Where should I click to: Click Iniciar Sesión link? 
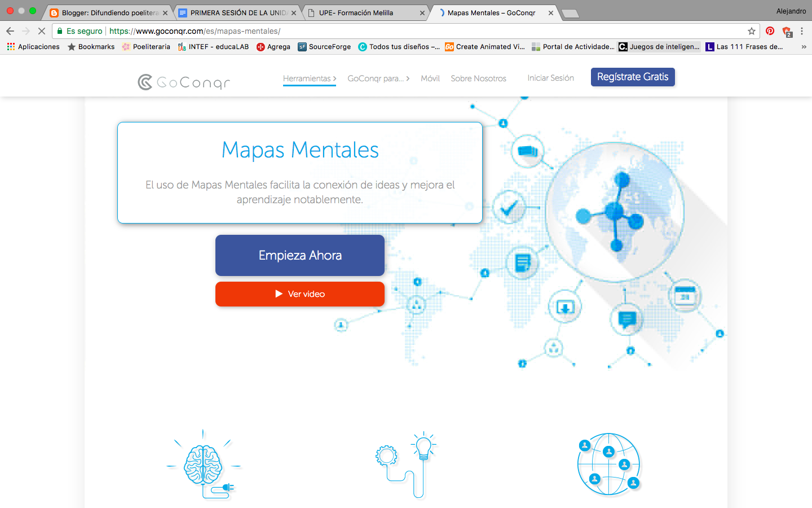pos(550,78)
